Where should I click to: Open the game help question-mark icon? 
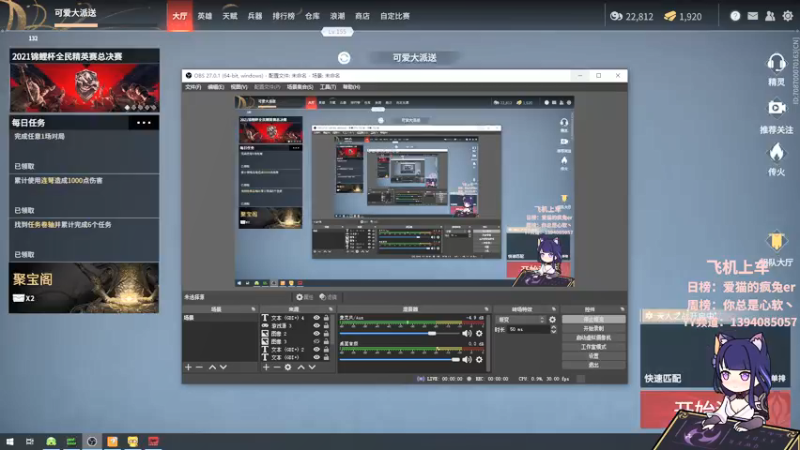click(735, 16)
